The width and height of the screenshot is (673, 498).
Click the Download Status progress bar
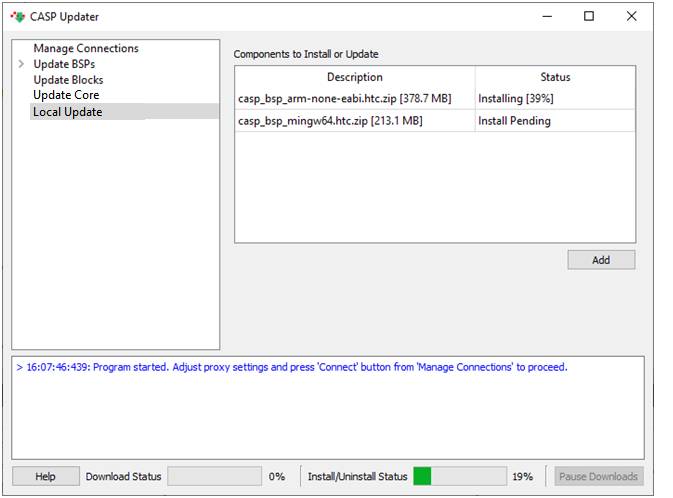click(214, 477)
